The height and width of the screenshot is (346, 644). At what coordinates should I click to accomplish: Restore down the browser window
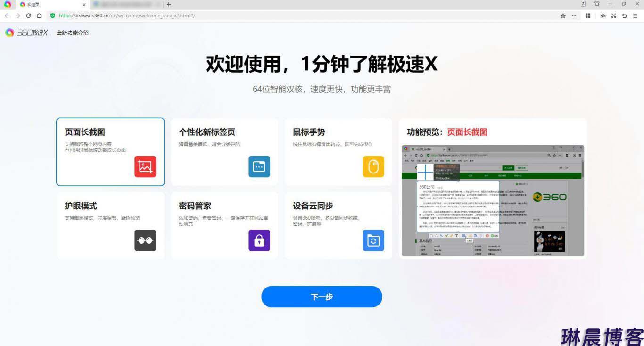point(623,4)
